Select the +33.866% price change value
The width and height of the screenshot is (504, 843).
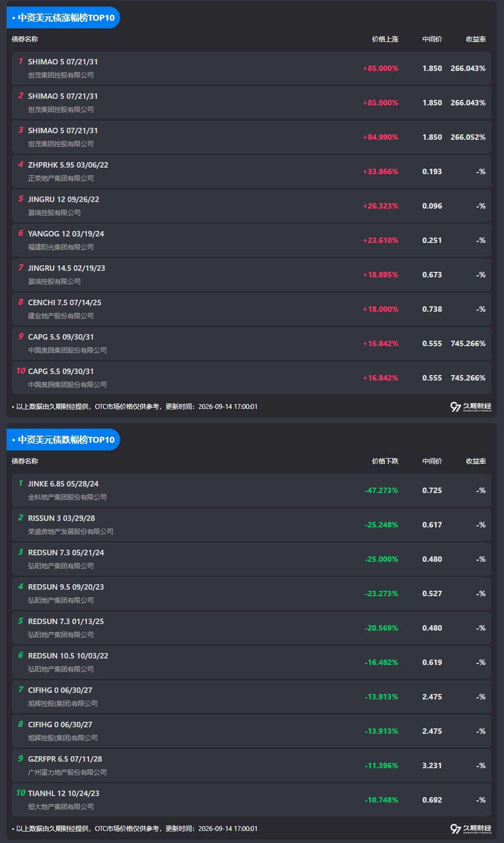[381, 171]
